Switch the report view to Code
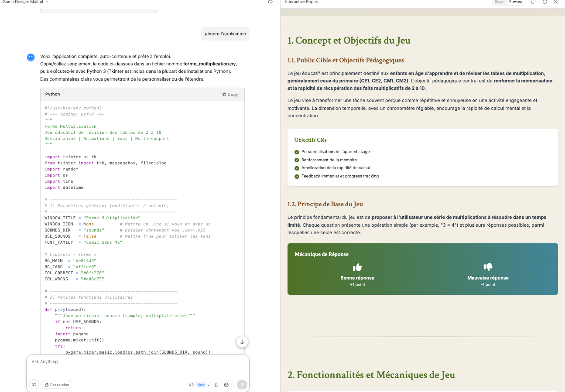The width and height of the screenshot is (565, 392). [499, 2]
